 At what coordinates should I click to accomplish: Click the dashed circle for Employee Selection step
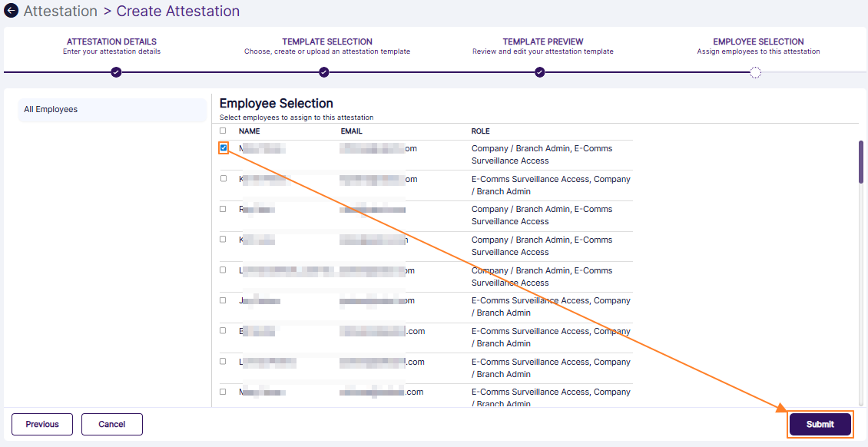[756, 73]
